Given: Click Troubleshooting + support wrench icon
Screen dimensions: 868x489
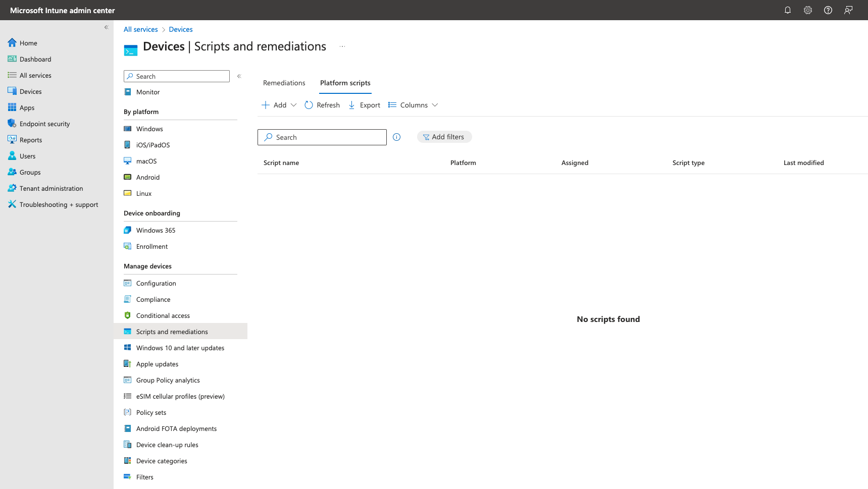Looking at the screenshot, I should [12, 204].
